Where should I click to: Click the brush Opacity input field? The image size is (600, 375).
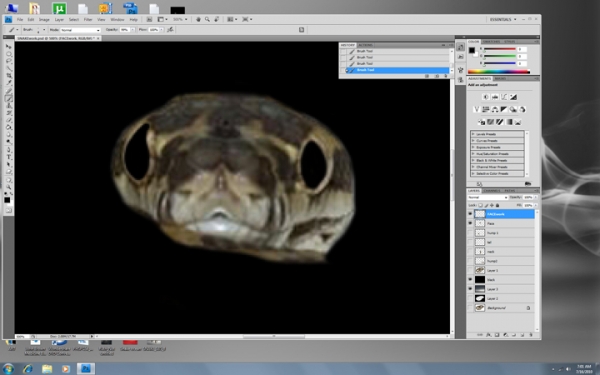[x=125, y=29]
